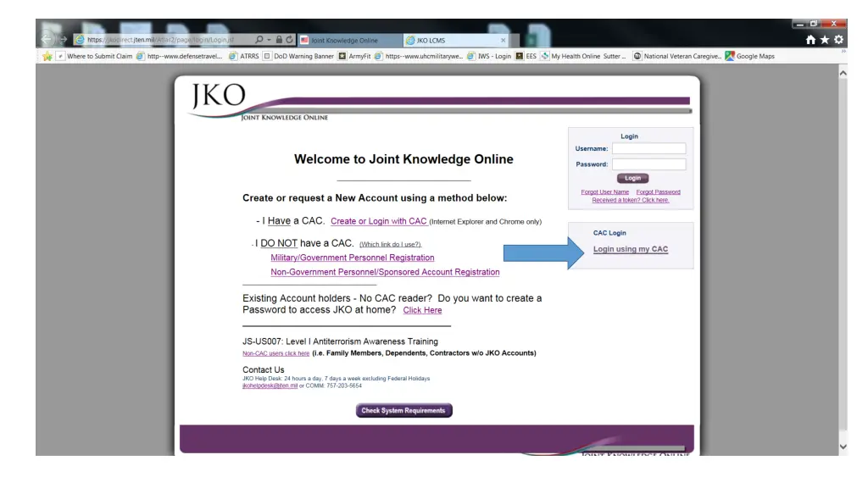Open the EES bookmark
The height and width of the screenshot is (488, 868).
526,56
